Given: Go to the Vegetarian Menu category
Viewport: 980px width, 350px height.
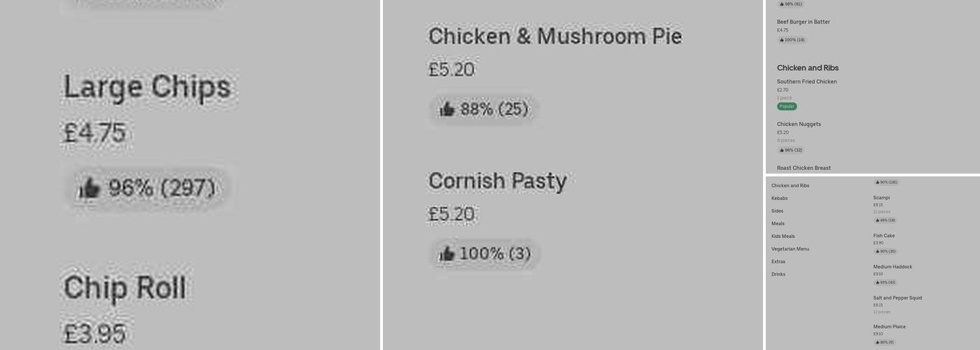Looking at the screenshot, I should 790,248.
